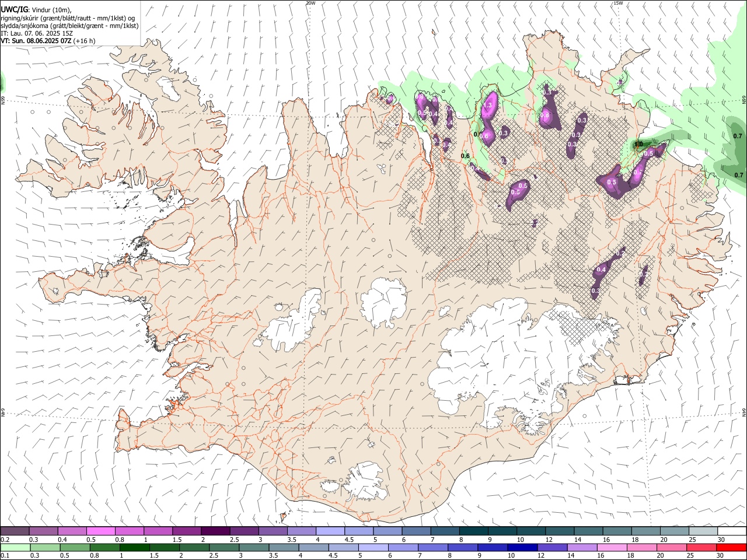Click the upper '0.7' value at the east edge
The width and height of the screenshot is (747, 560).
coord(738,135)
